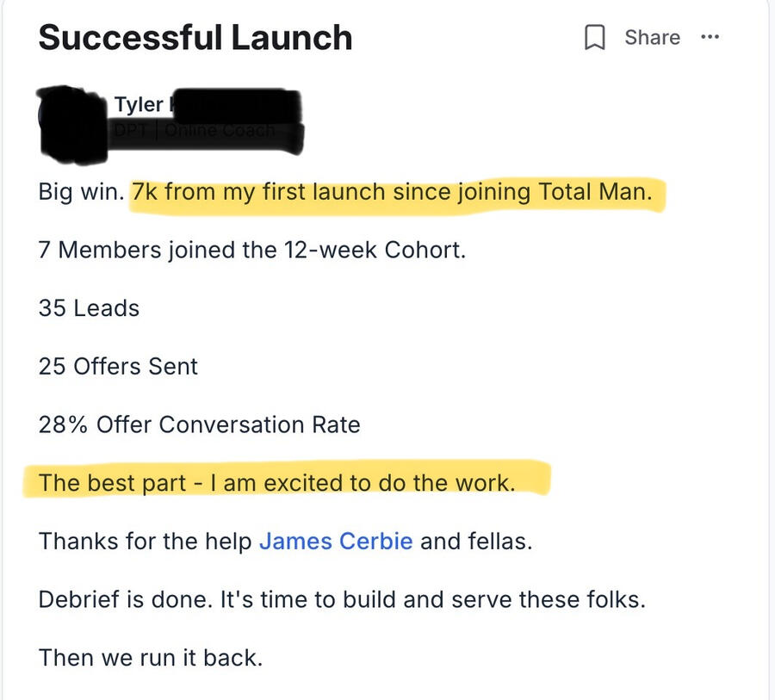Image resolution: width=775 pixels, height=700 pixels.
Task: Click the highlighted '7k from my first launch' text
Action: (x=399, y=192)
